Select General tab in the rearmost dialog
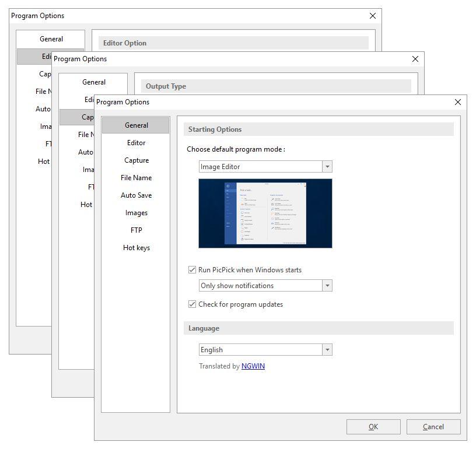The width and height of the screenshot is (476, 449). [x=51, y=39]
